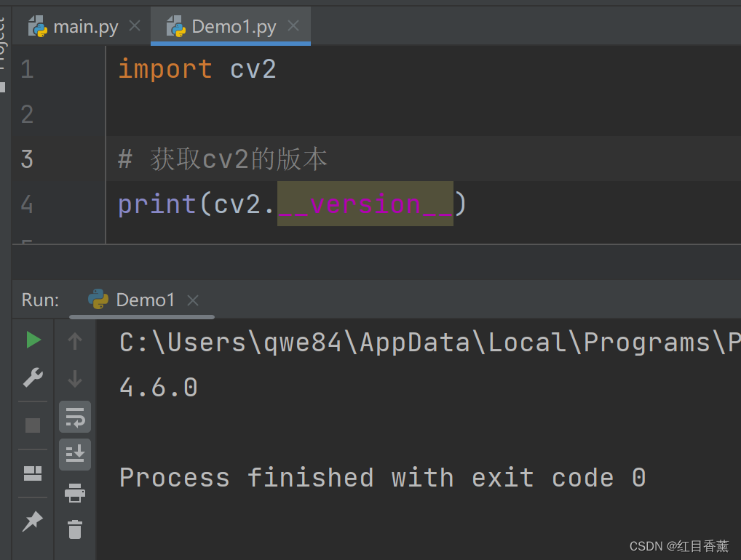Toggle scroll to end of output
741x560 pixels.
click(x=75, y=455)
